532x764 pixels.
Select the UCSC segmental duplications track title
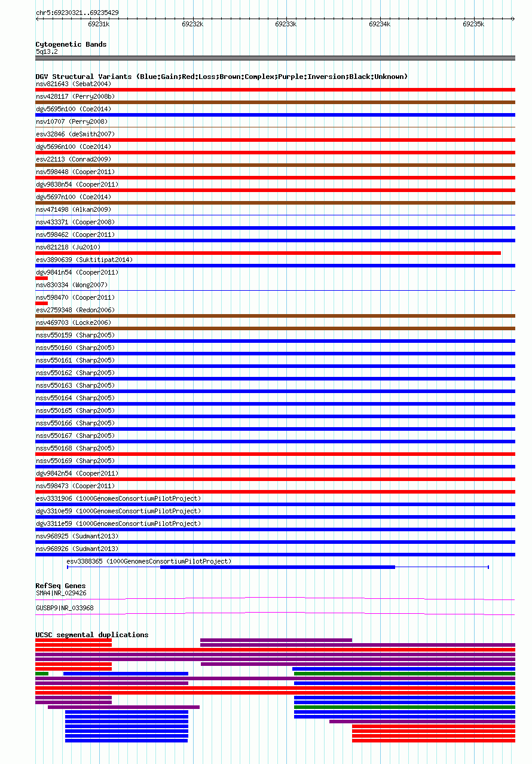point(92,635)
